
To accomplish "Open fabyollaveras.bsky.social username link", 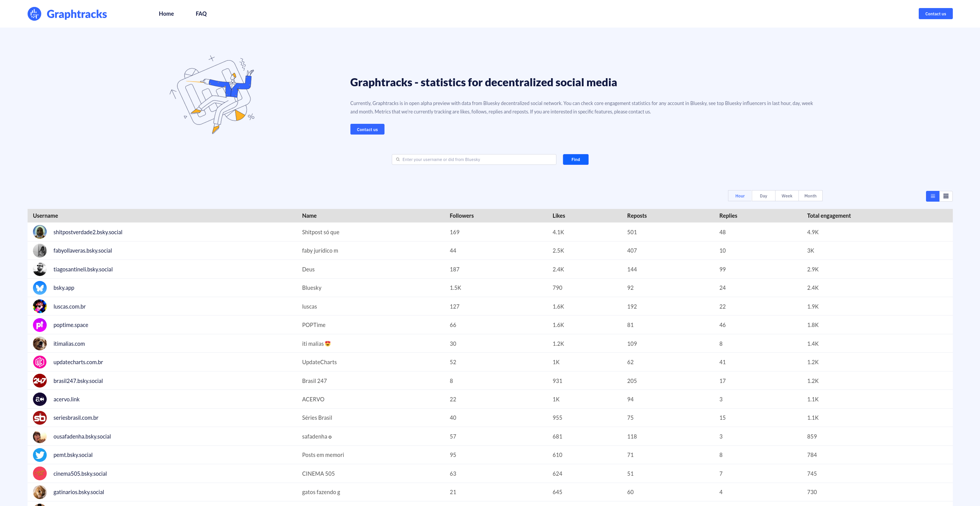I will point(83,251).
